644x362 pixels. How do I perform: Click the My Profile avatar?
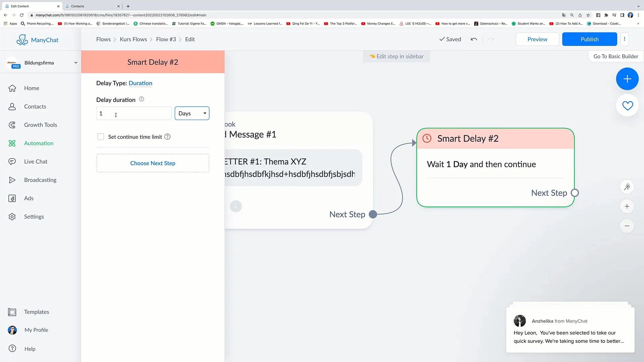click(x=12, y=330)
